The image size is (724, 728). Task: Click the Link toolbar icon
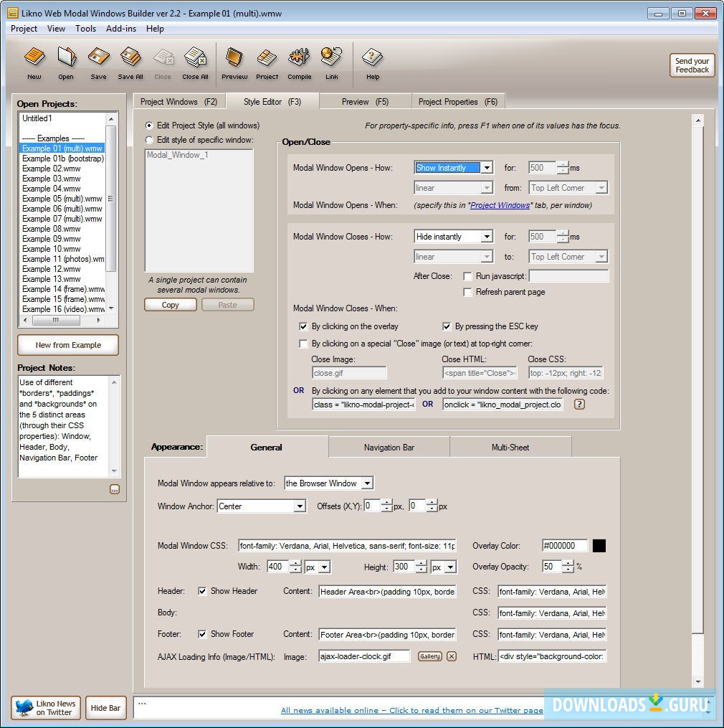[331, 62]
